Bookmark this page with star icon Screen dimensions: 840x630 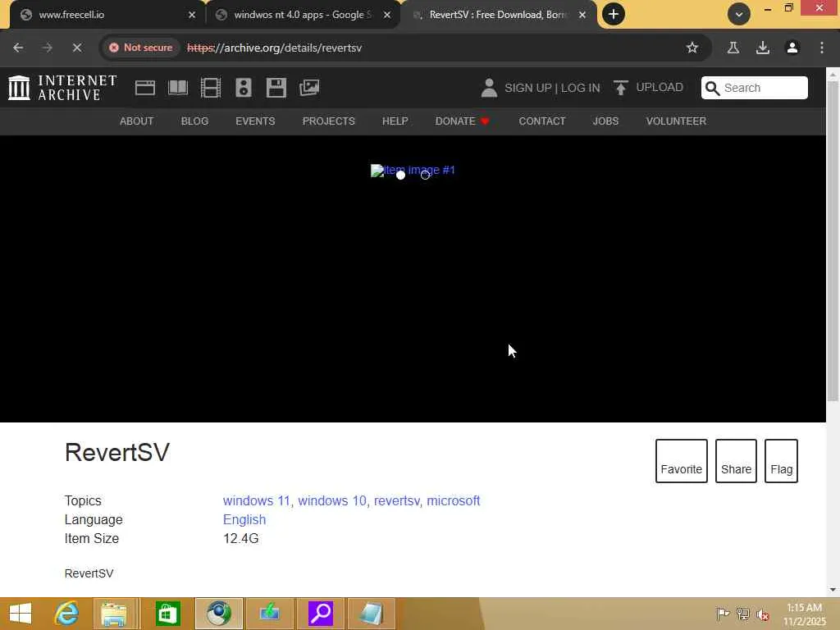point(692,48)
